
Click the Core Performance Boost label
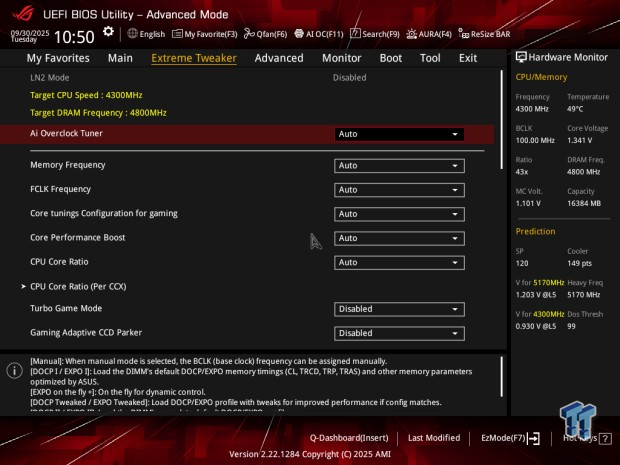78,237
